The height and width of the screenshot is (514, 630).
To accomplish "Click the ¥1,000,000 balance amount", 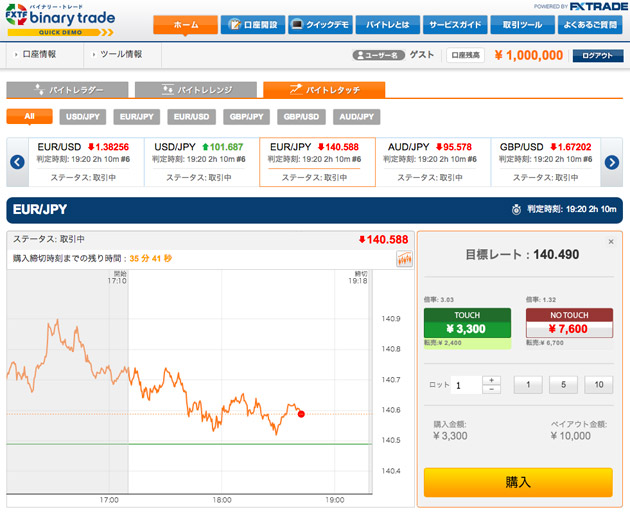I will pos(528,55).
